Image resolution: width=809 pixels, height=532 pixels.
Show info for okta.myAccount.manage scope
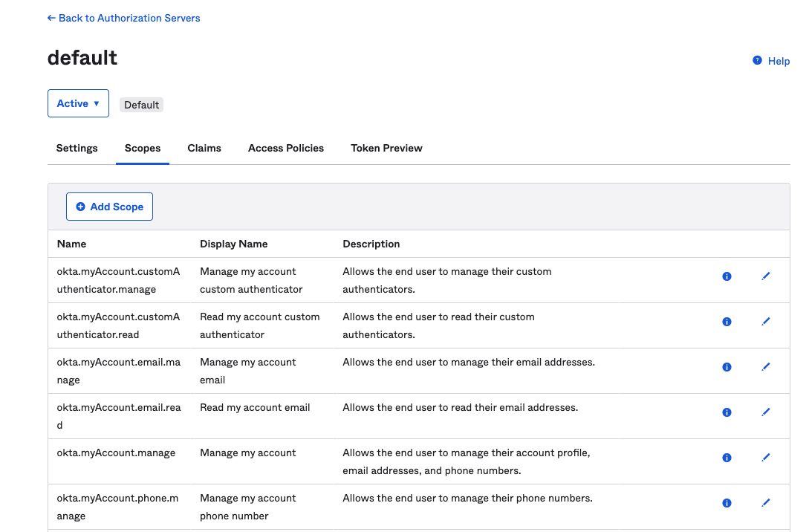point(727,458)
